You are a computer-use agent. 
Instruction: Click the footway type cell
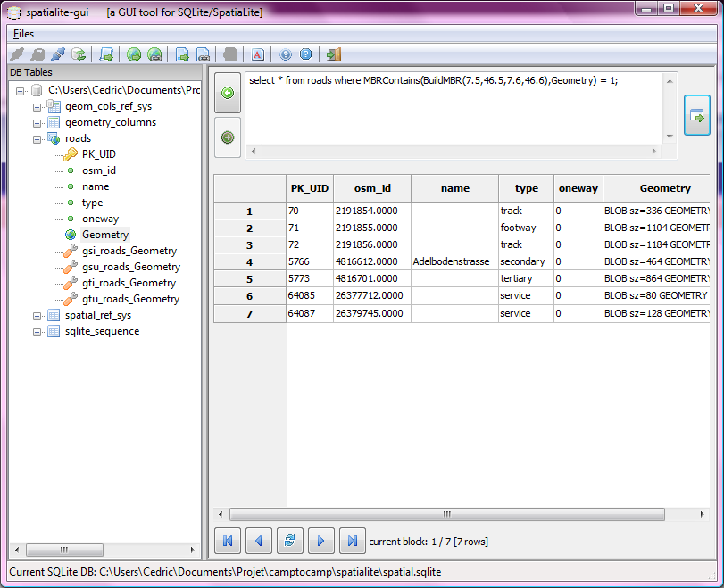pyautogui.click(x=526, y=228)
